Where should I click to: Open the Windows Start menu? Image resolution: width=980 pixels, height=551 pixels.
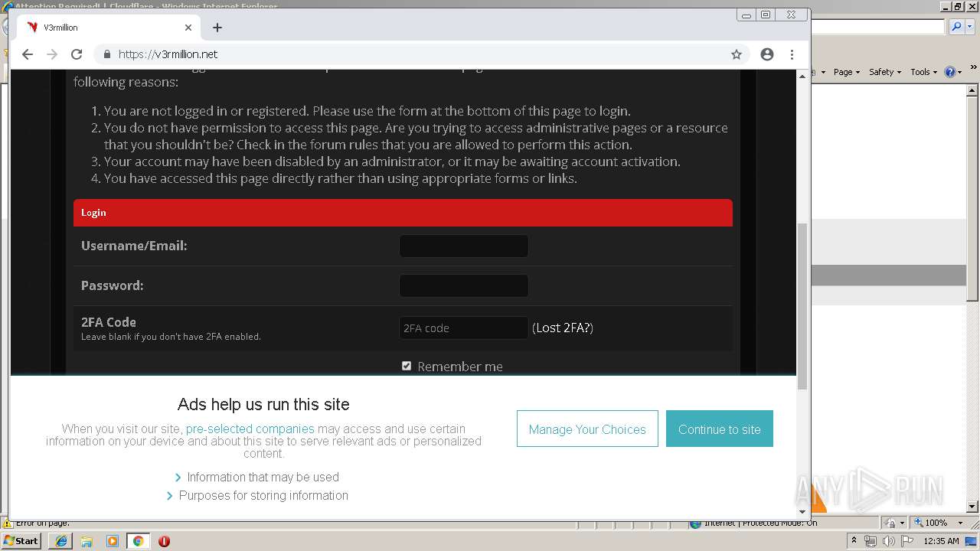click(21, 541)
